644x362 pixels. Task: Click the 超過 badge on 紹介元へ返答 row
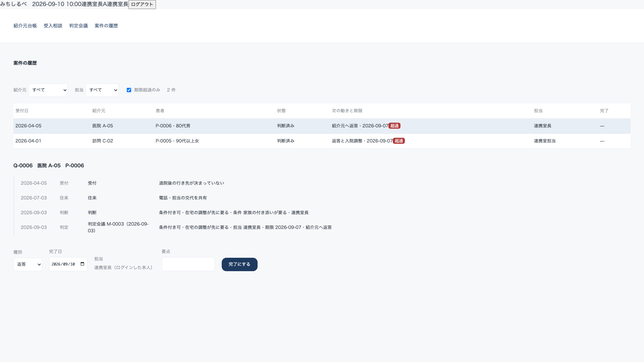[x=394, y=126]
